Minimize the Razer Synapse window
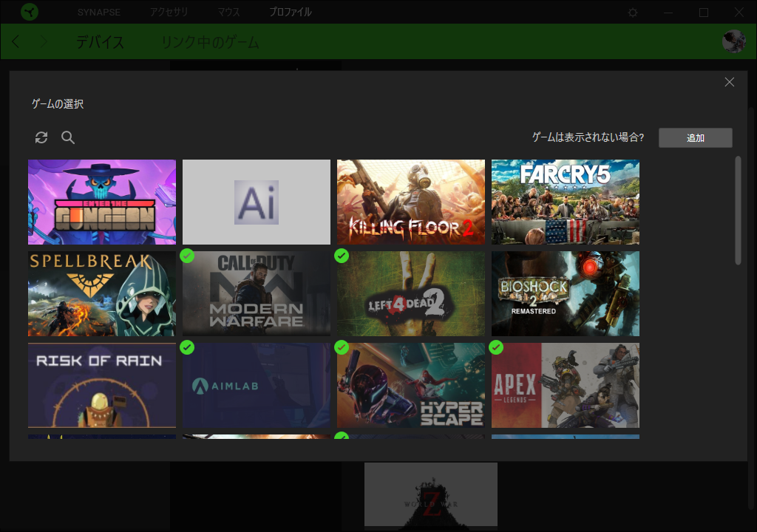This screenshot has width=757, height=532. [x=668, y=13]
